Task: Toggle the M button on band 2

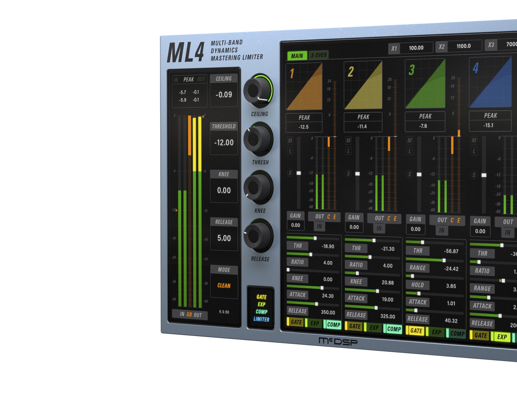Action: click(x=348, y=141)
